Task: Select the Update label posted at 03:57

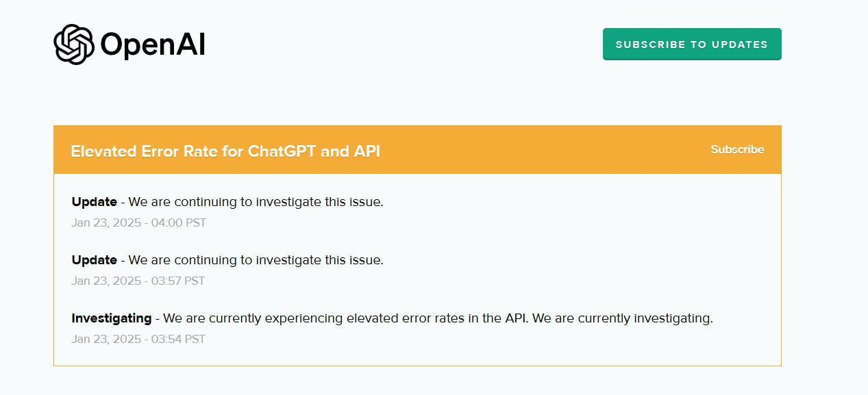Action: (94, 260)
